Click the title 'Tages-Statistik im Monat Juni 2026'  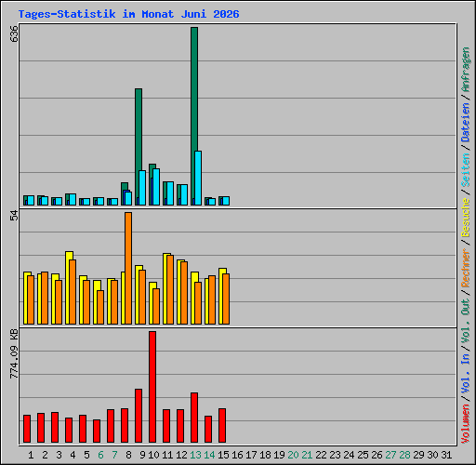tap(128, 14)
